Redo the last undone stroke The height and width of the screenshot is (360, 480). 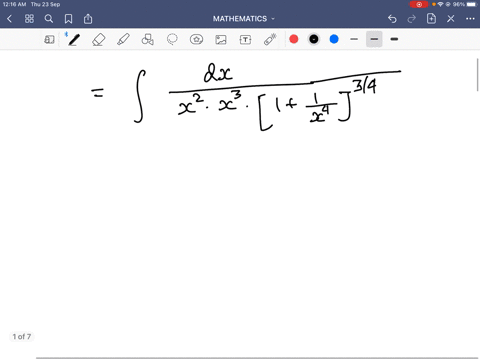[x=412, y=19]
